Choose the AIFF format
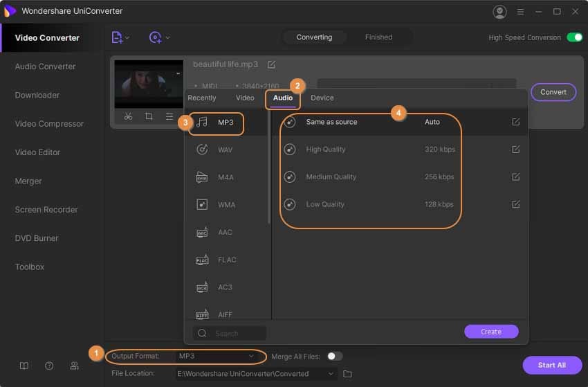Viewport: 588px width, 387px height. pos(227,314)
